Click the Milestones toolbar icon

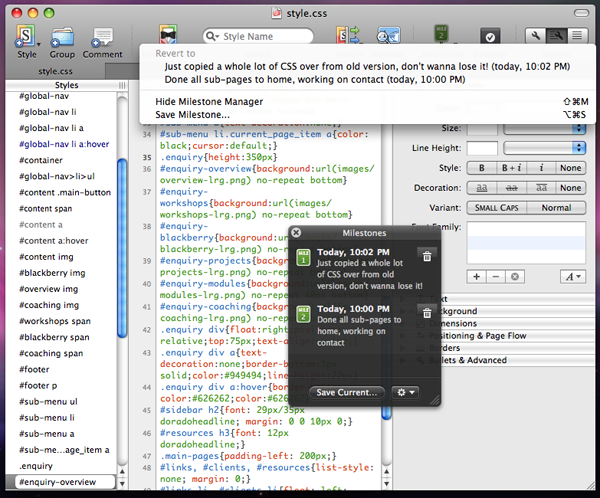tap(441, 34)
